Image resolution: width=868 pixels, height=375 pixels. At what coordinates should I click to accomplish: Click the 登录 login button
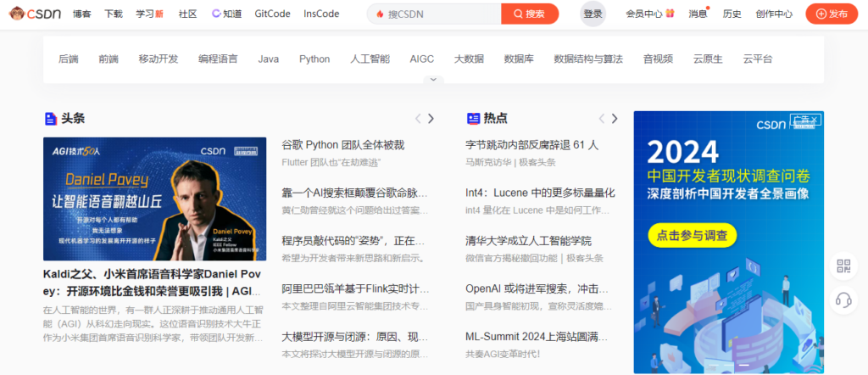(593, 14)
